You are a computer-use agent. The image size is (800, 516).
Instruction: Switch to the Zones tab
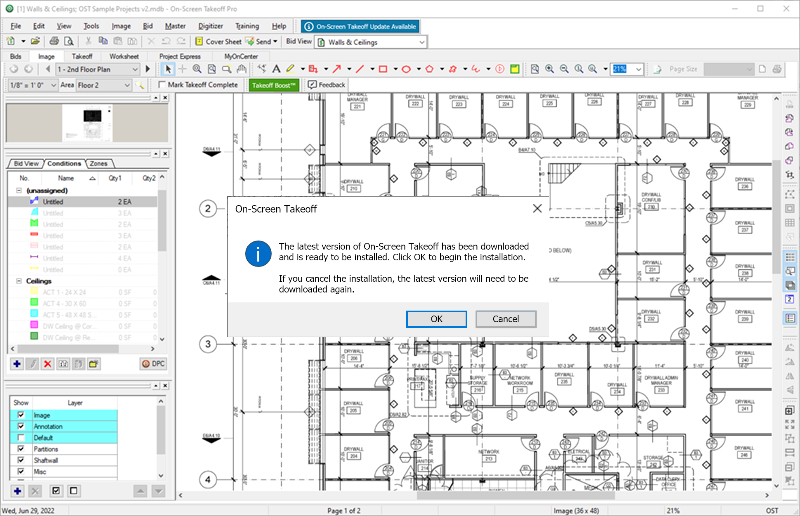[x=98, y=163]
